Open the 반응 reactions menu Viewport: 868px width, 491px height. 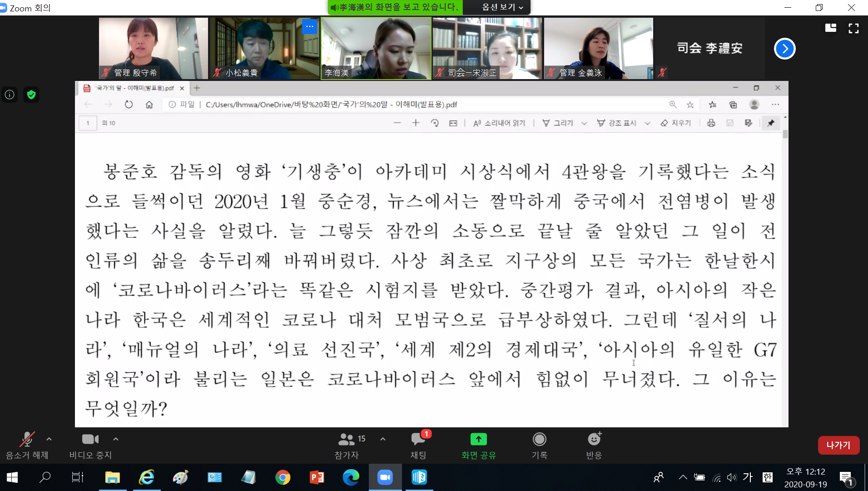[594, 445]
